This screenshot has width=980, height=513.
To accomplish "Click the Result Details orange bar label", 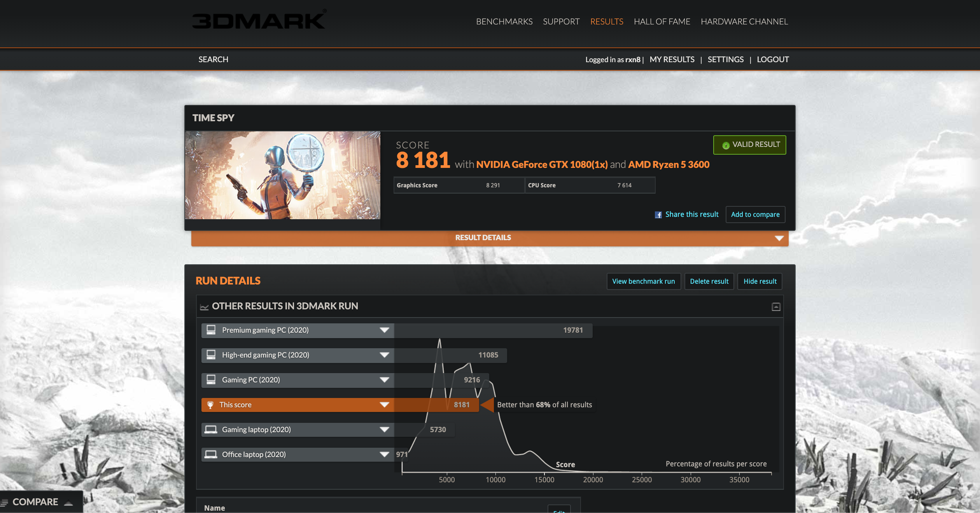I will click(x=483, y=238).
